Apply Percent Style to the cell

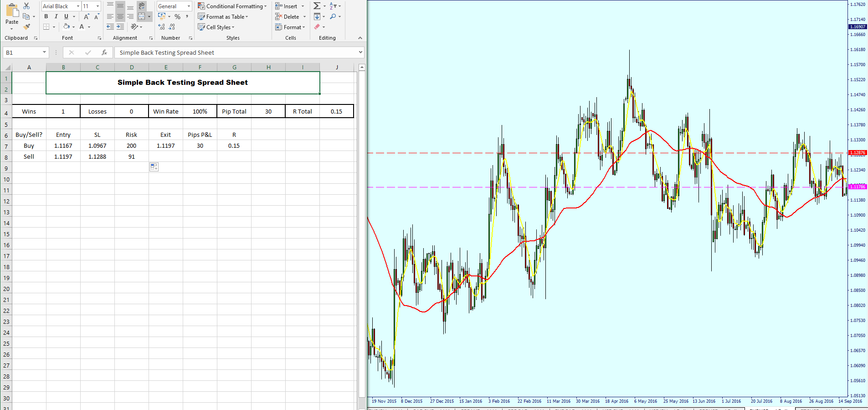coord(177,17)
